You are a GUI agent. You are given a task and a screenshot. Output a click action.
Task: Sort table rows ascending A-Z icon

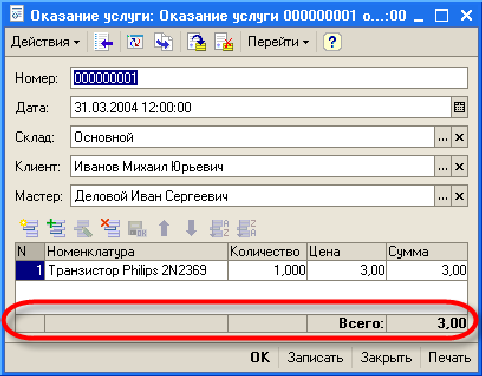pyautogui.click(x=219, y=228)
